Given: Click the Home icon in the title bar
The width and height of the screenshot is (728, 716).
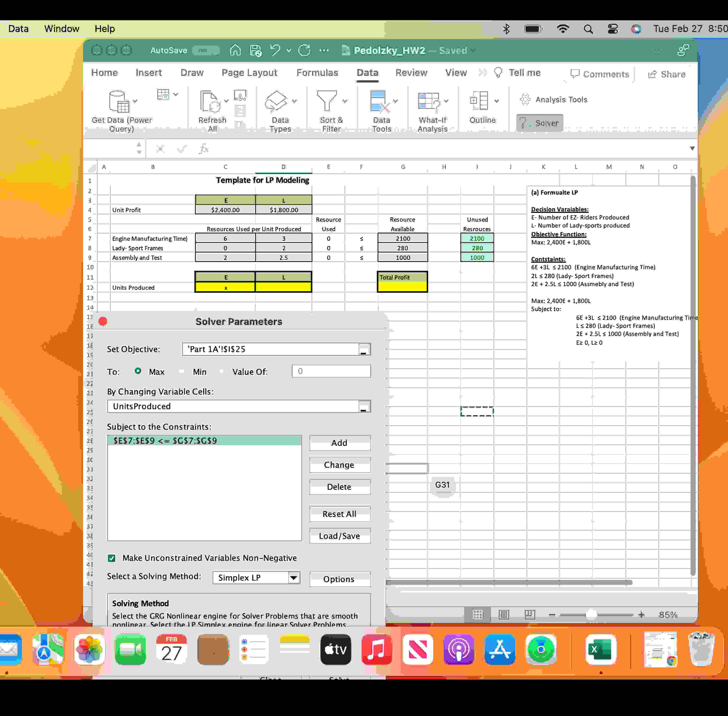Looking at the screenshot, I should (235, 50).
